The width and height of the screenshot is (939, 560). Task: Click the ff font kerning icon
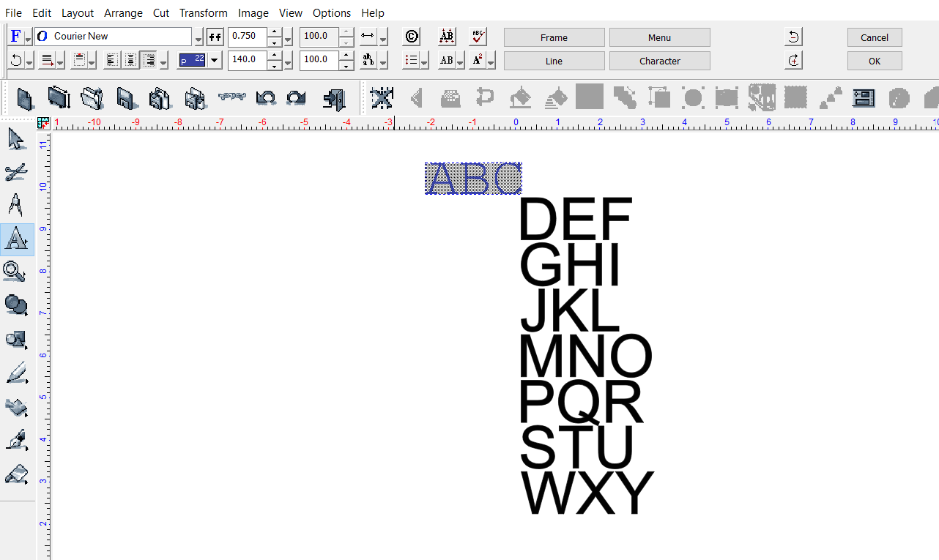(215, 37)
